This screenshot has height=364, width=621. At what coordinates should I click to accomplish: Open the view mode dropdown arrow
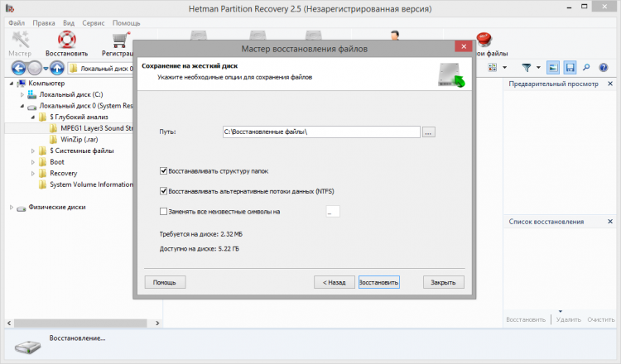pos(504,68)
